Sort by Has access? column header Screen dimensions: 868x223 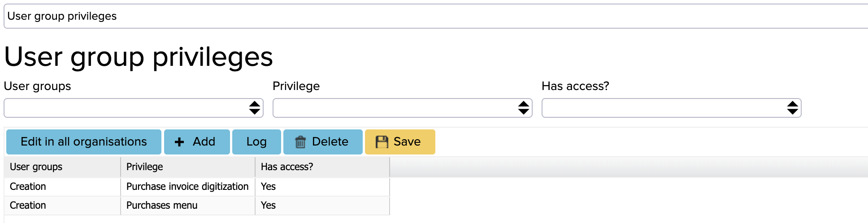pyautogui.click(x=322, y=167)
